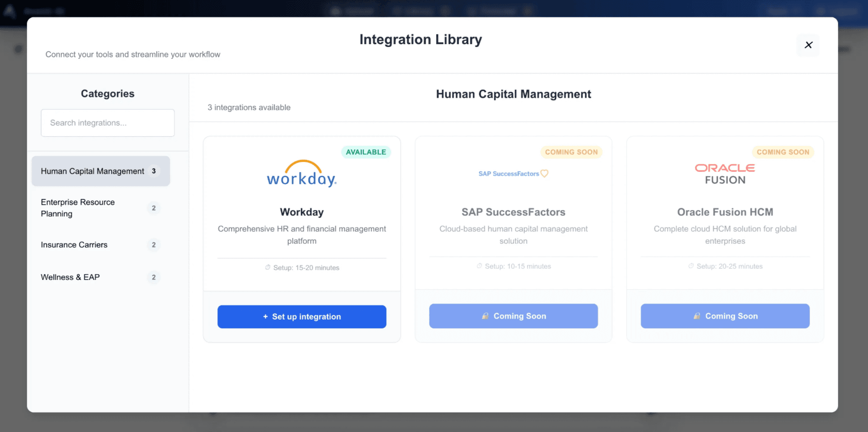868x432 pixels.
Task: Close the Integration Library dialog
Action: pos(808,45)
